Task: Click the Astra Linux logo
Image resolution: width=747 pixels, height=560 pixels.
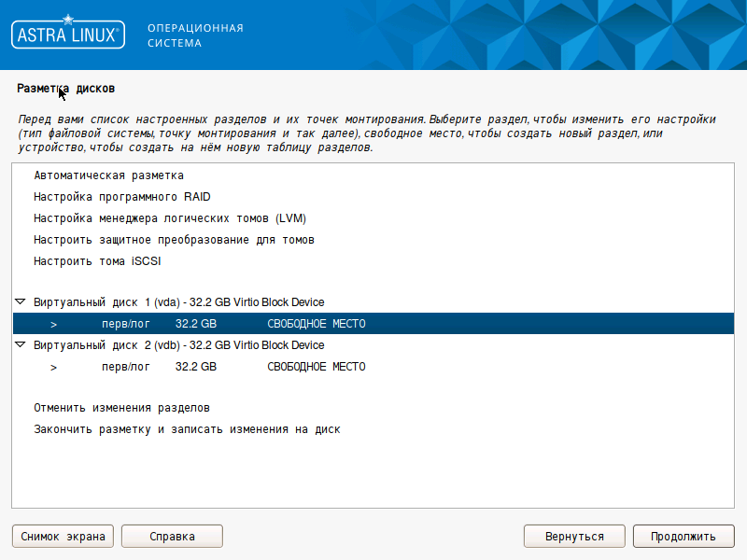Action: [67, 35]
